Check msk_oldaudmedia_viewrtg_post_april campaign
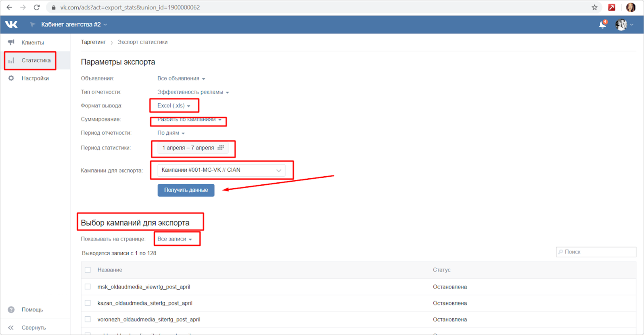This screenshot has height=335, width=644. (x=88, y=287)
